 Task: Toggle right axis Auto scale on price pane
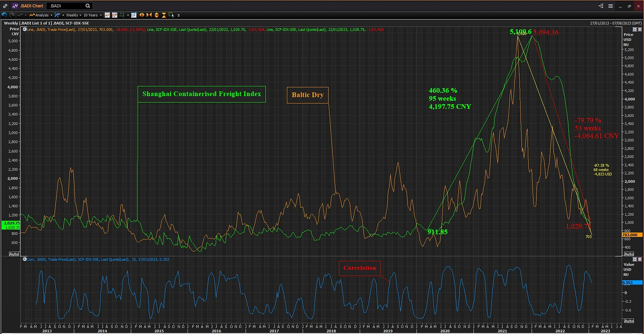628,254
